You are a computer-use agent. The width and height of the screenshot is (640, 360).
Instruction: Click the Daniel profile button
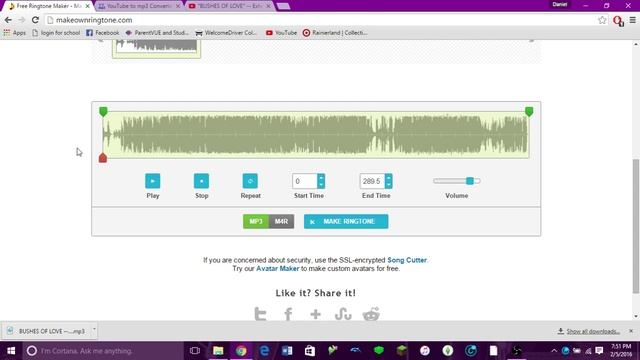click(560, 4)
